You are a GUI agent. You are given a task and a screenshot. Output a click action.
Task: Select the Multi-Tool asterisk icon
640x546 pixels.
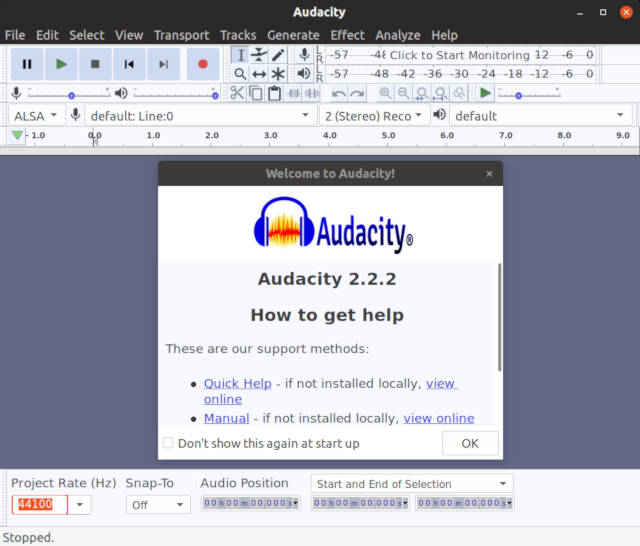(x=278, y=74)
